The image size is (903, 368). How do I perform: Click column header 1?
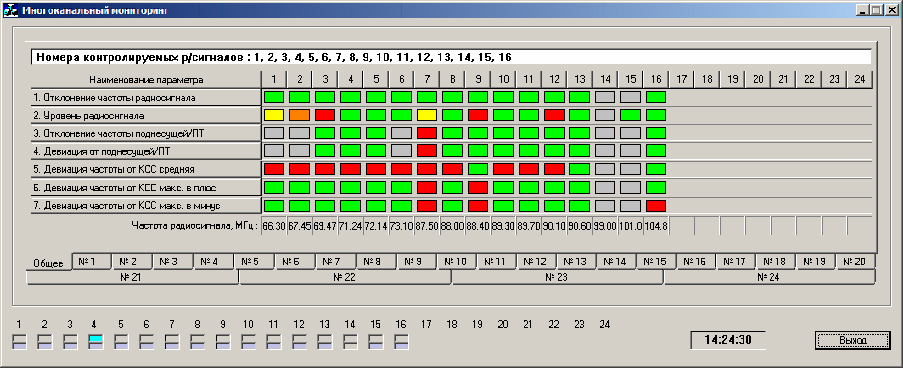coord(274,79)
